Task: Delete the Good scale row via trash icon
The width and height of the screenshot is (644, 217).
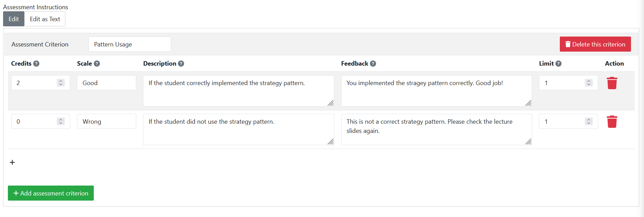Action: 612,83
